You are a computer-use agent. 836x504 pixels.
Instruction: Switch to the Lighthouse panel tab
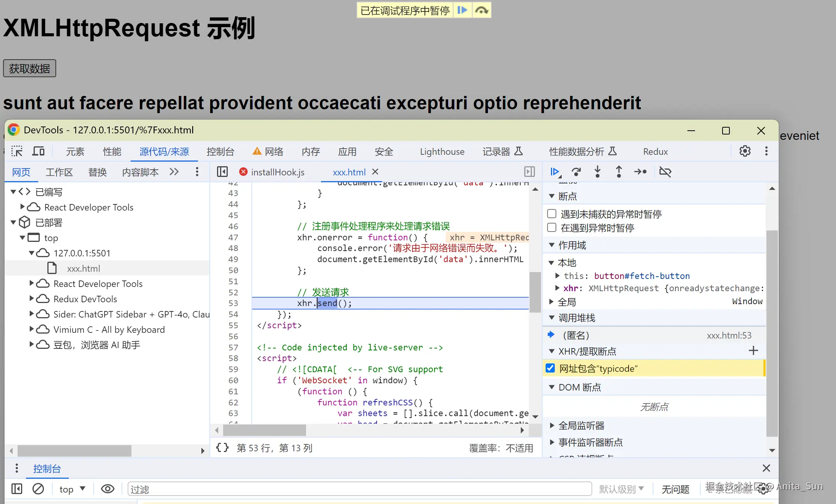click(442, 152)
